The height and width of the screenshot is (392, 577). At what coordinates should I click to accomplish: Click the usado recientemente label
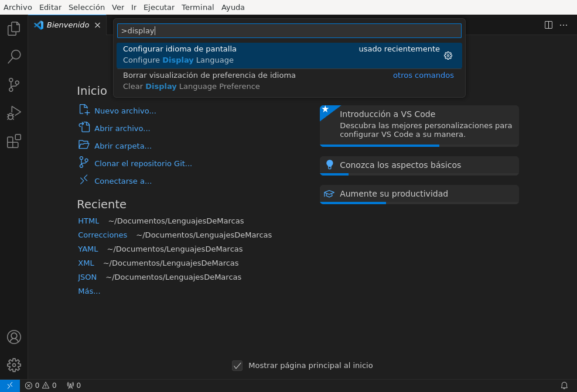pos(399,49)
